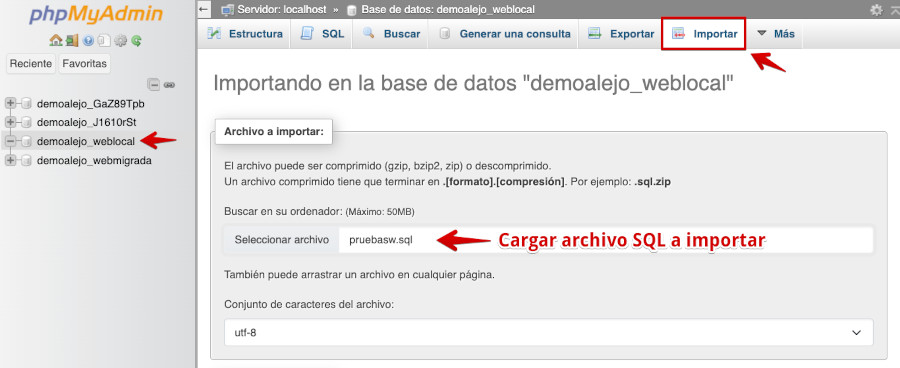
Task: Expand the demoalejo_webmigrada database node
Action: tap(10, 161)
